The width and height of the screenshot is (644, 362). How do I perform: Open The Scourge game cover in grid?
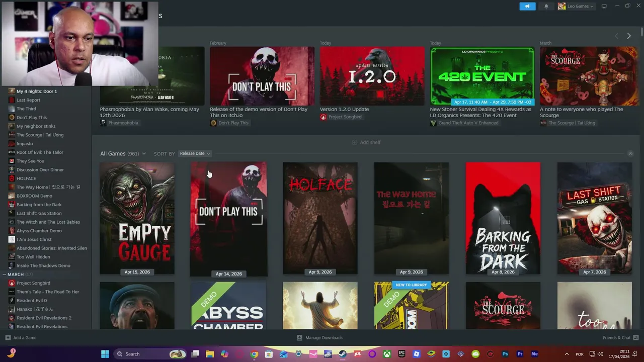(503, 306)
